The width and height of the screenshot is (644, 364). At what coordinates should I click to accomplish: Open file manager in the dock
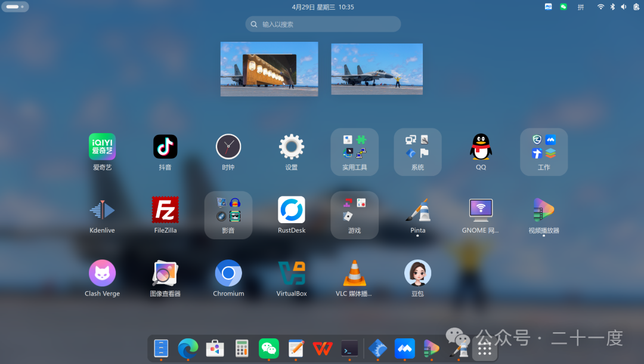click(x=161, y=348)
